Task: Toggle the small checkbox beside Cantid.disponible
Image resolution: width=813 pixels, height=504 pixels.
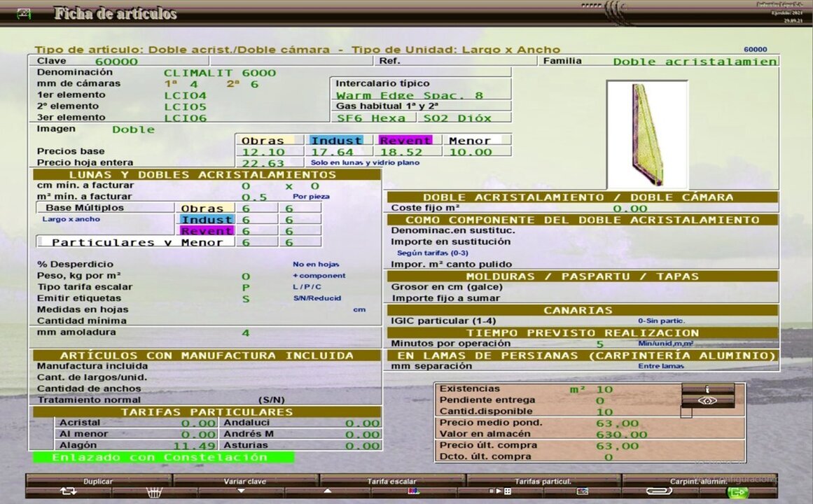Action: pyautogui.click(x=686, y=412)
